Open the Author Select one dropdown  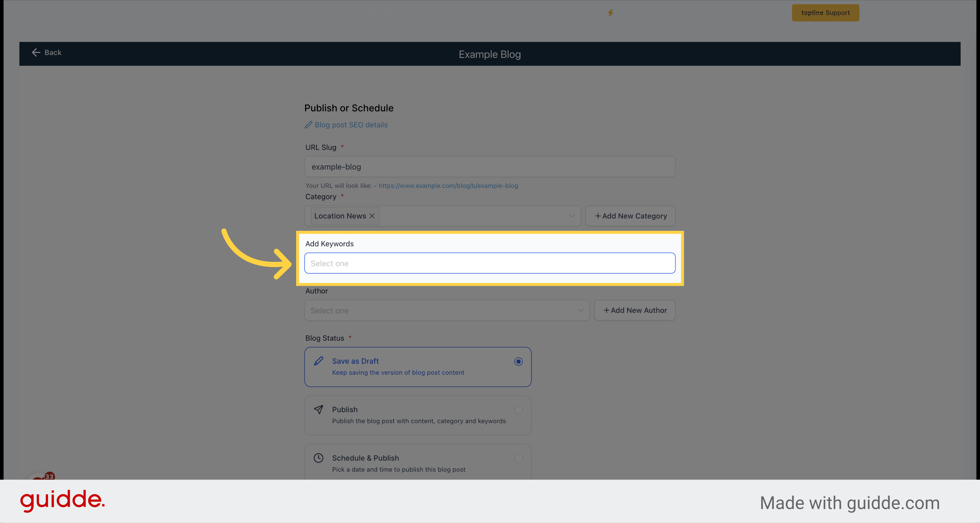(447, 310)
